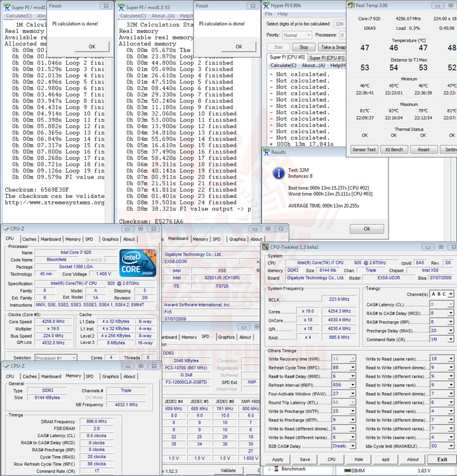Image resolution: width=457 pixels, height=476 pixels.
Task: Click the Core Speed 4256.0 MHz value
Action: coord(53,322)
